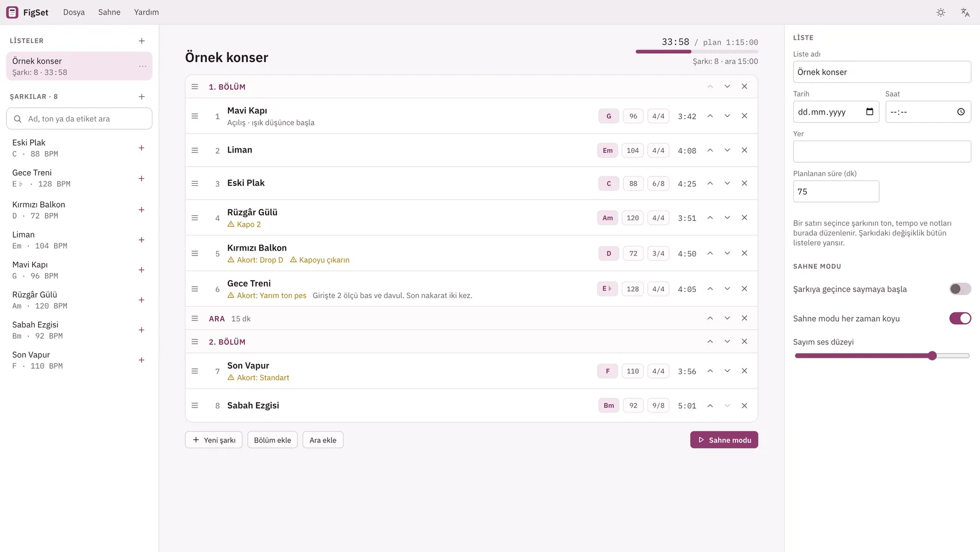Disable Sahne modu her zaman koyu toggle

[x=960, y=318]
